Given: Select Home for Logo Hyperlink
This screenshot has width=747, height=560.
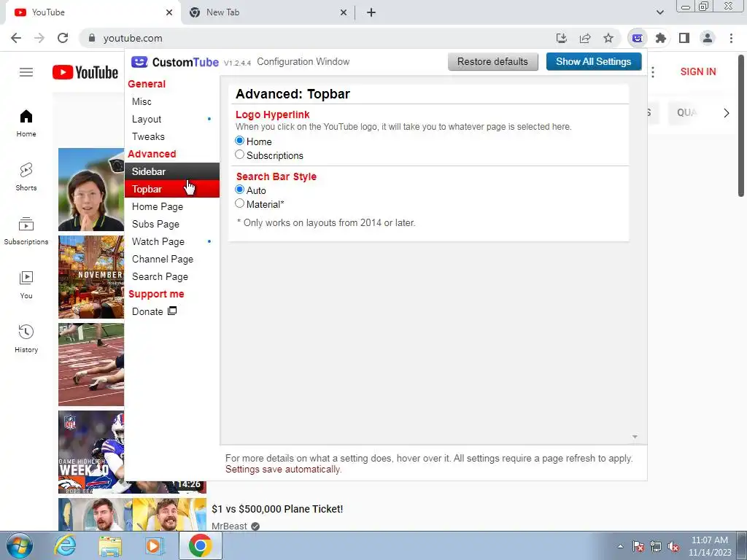Looking at the screenshot, I should [x=239, y=141].
